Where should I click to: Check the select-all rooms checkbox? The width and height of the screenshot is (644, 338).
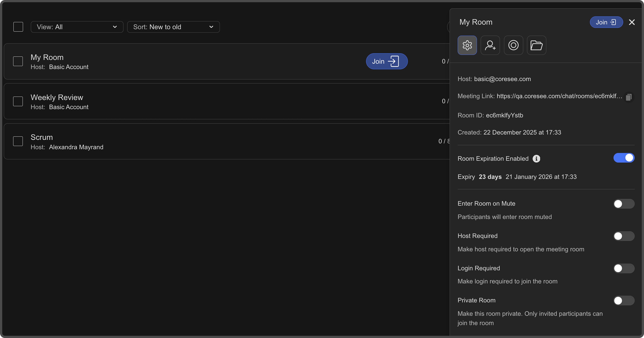click(18, 27)
